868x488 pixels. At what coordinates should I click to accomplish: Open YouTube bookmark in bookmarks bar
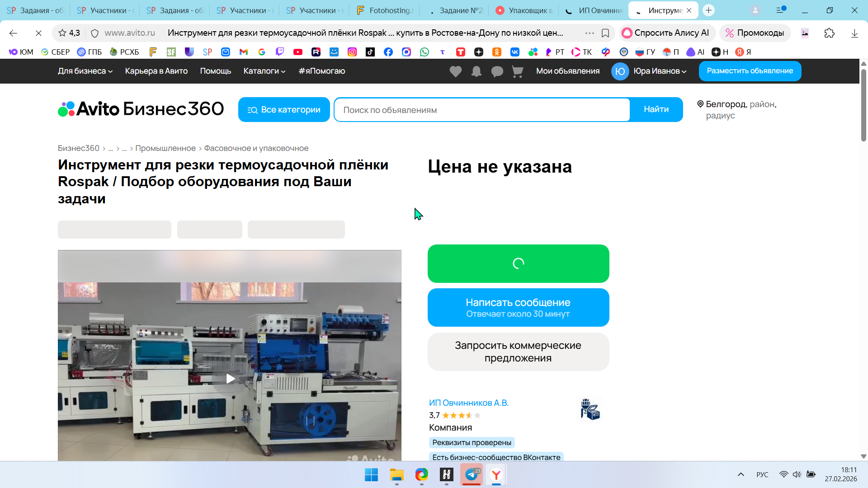(x=297, y=52)
